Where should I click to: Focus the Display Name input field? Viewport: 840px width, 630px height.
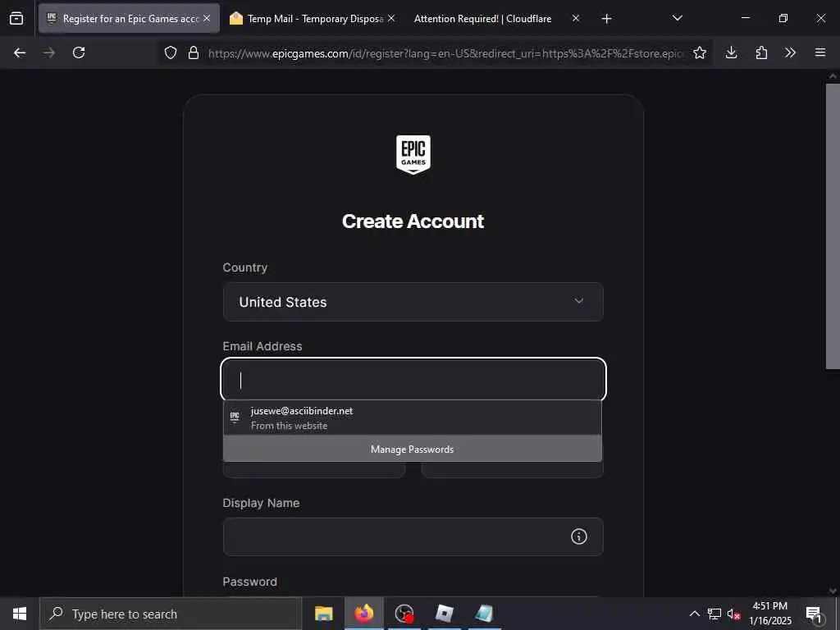coord(413,536)
